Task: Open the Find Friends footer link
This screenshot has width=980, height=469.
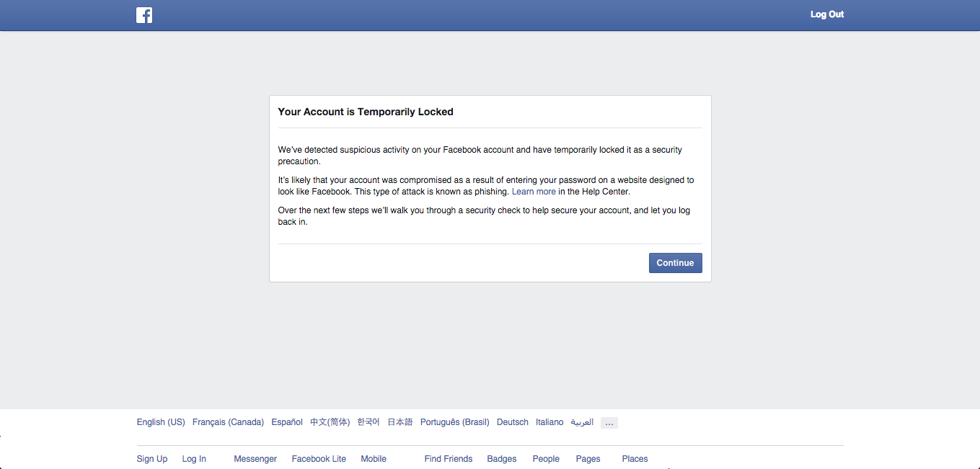Action: [449, 459]
